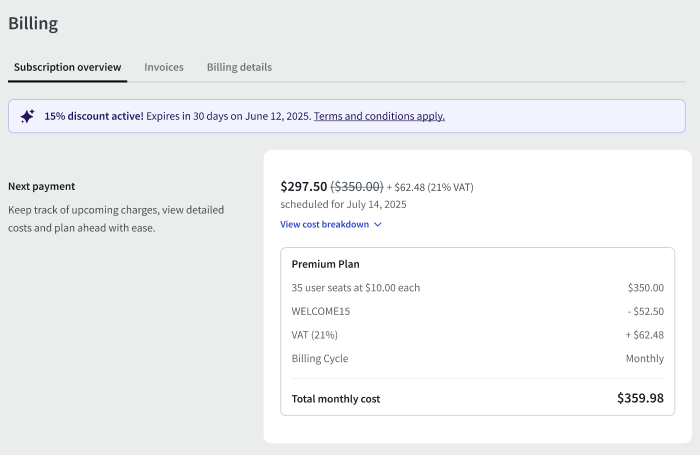This screenshot has width=700, height=456.
Task: Click 'Keep track of upcoming charges' description
Action: pos(116,219)
